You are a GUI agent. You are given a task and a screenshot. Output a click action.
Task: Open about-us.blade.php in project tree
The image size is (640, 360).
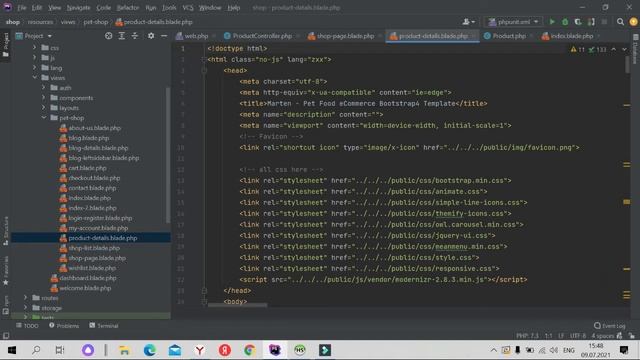(95, 128)
